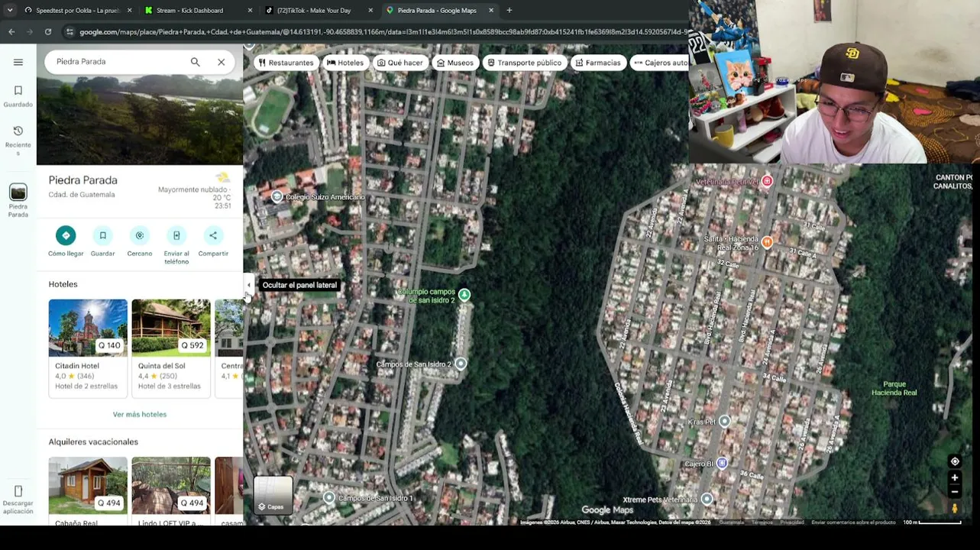The height and width of the screenshot is (550, 980).
Task: Open a new browser tab
Action: coord(509,11)
